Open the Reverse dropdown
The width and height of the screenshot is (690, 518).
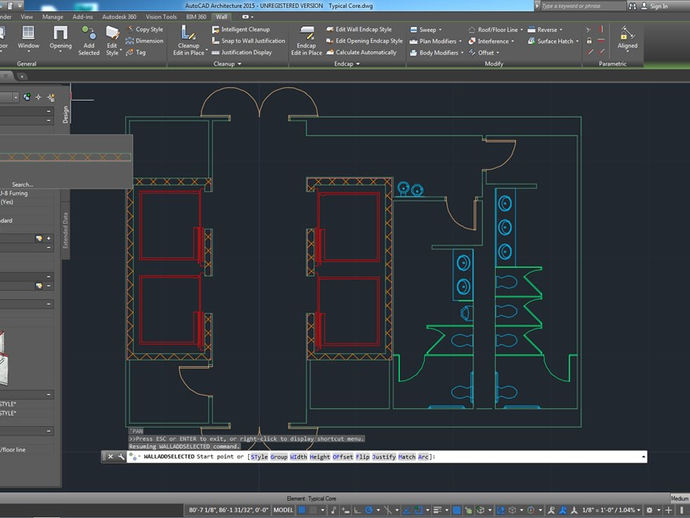point(545,30)
